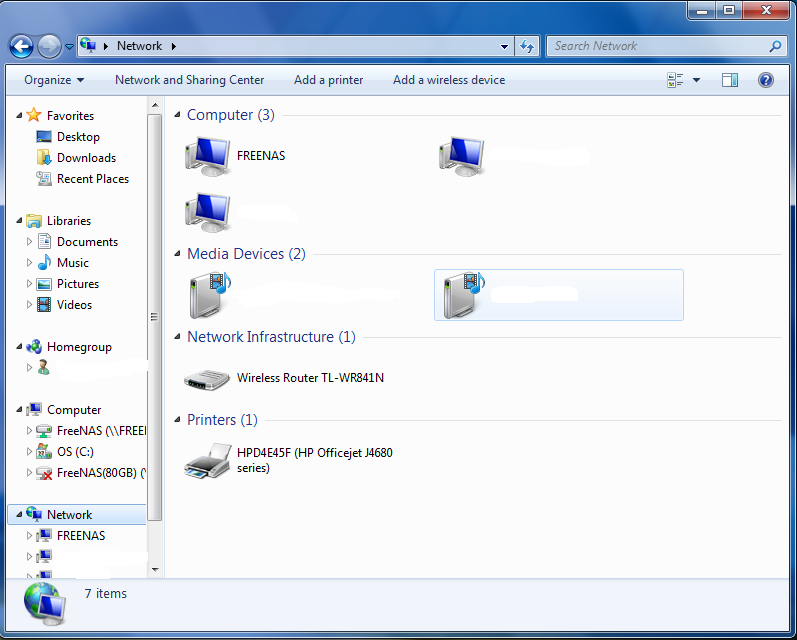Open address bar history dropdown arrow
The width and height of the screenshot is (797, 640).
[x=504, y=46]
